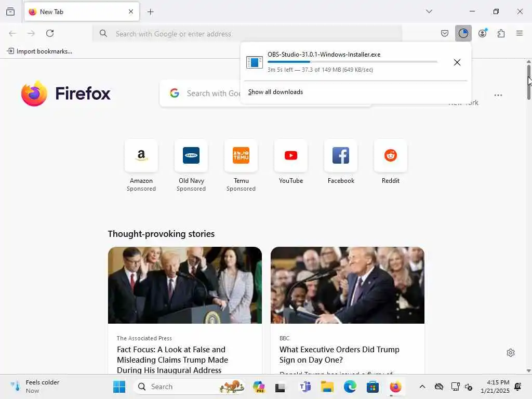Open new tab personalize gear icon
This screenshot has height=399, width=532.
click(511, 353)
